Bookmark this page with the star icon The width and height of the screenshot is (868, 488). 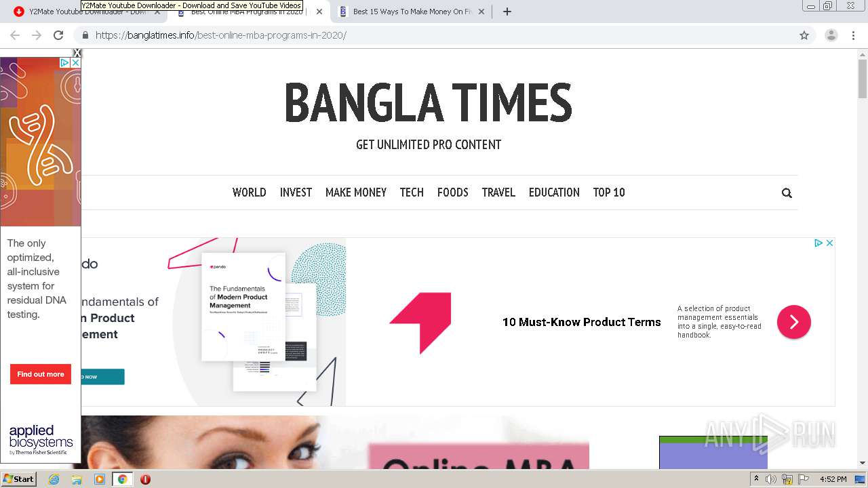[x=804, y=35]
